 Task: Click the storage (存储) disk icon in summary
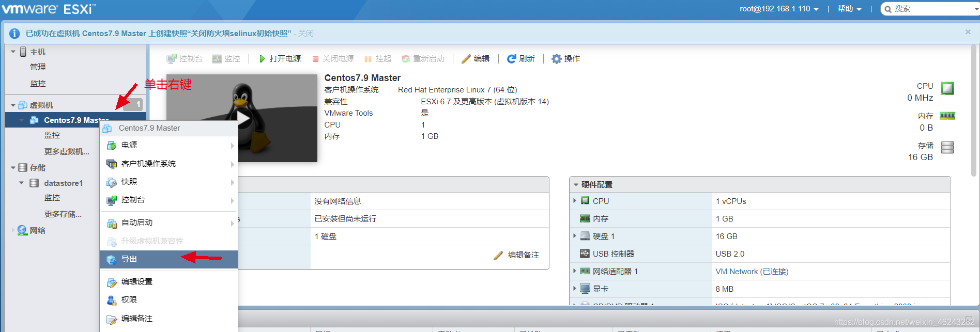(x=947, y=147)
